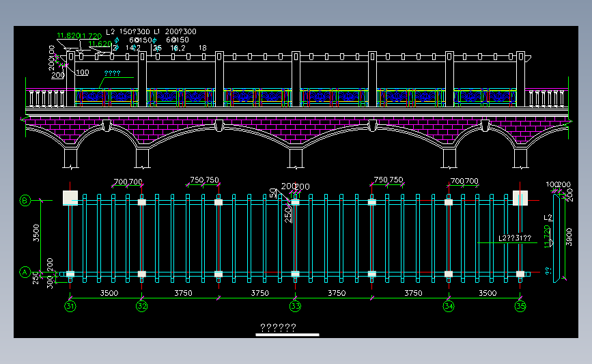Viewport: 592px width, 364px height.
Task: Select the vertical 11.720 label in the section detail
Action: 547,237
